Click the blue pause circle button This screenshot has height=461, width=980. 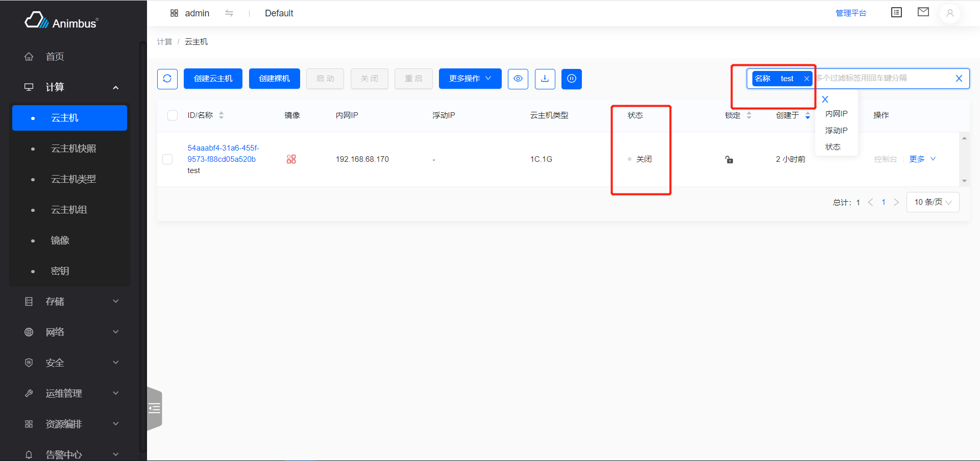(572, 79)
